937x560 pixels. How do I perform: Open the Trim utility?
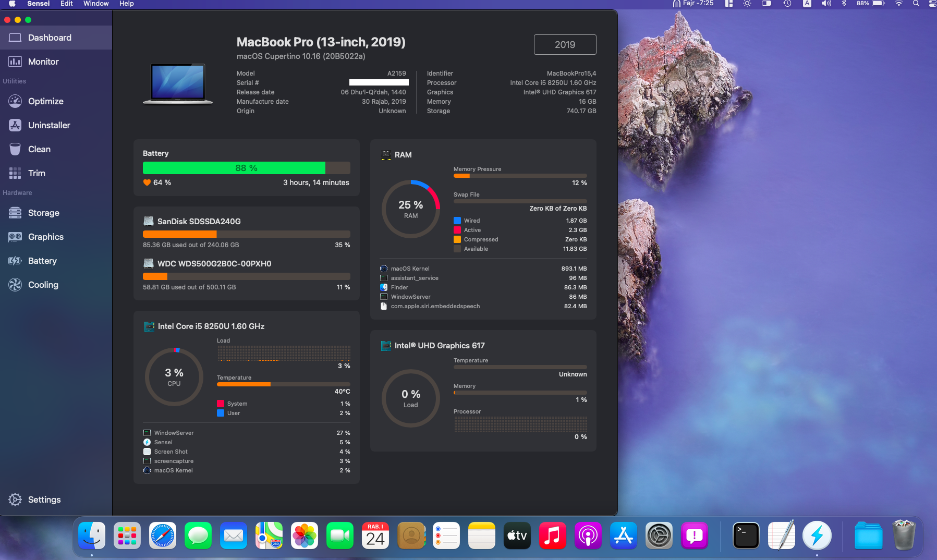[56, 173]
